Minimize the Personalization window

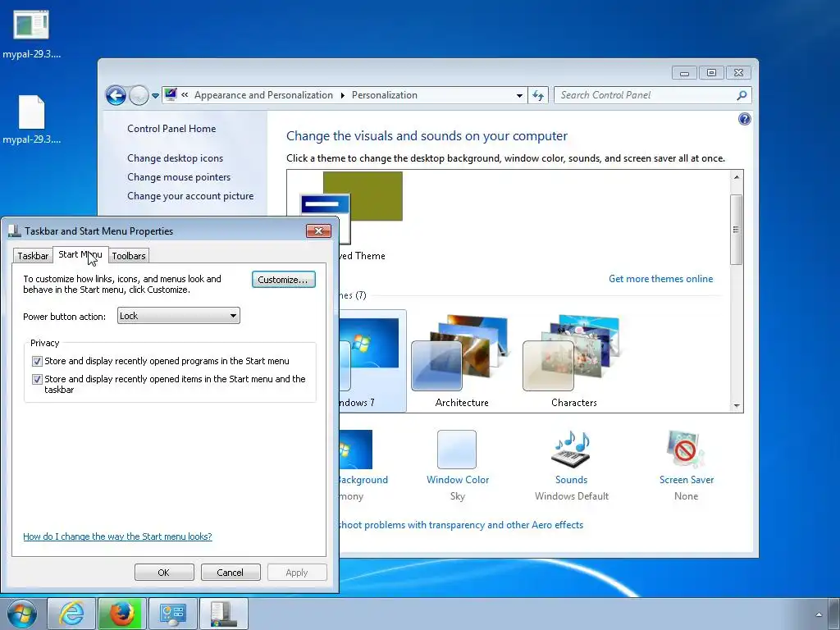[x=684, y=73]
